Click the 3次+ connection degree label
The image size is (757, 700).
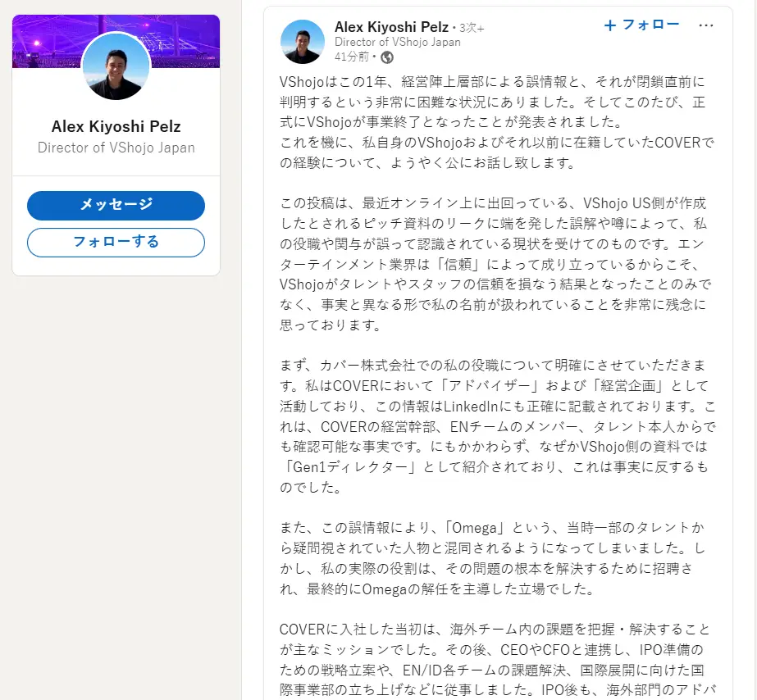(472, 28)
